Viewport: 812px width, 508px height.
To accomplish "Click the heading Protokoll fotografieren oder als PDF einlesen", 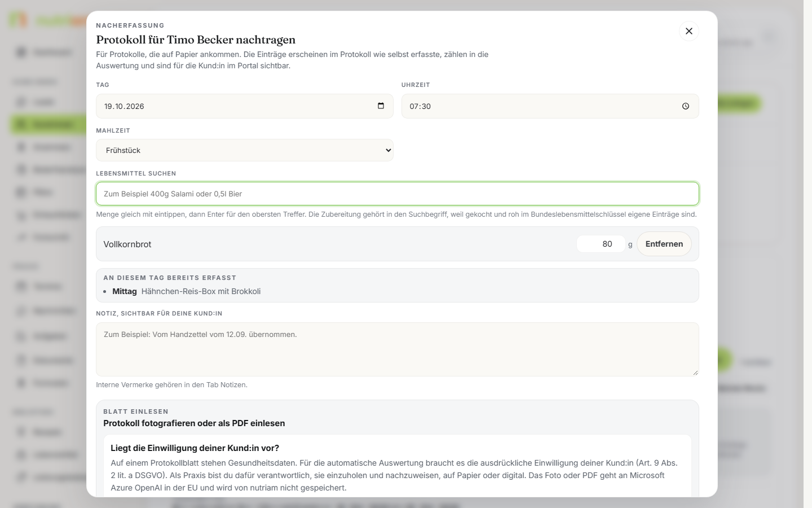I will pyautogui.click(x=194, y=423).
